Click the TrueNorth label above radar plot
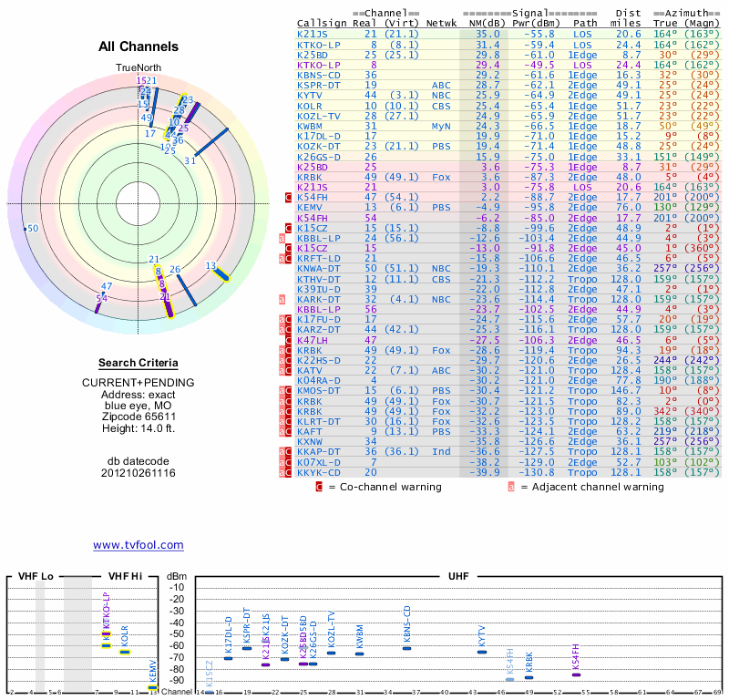This screenshot has width=729, height=700. [139, 68]
